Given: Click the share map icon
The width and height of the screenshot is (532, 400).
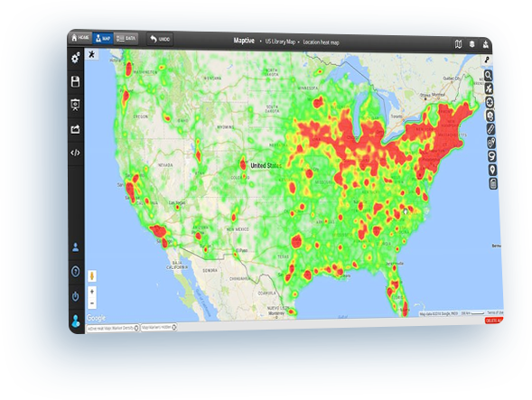Looking at the screenshot, I should click(x=75, y=129).
